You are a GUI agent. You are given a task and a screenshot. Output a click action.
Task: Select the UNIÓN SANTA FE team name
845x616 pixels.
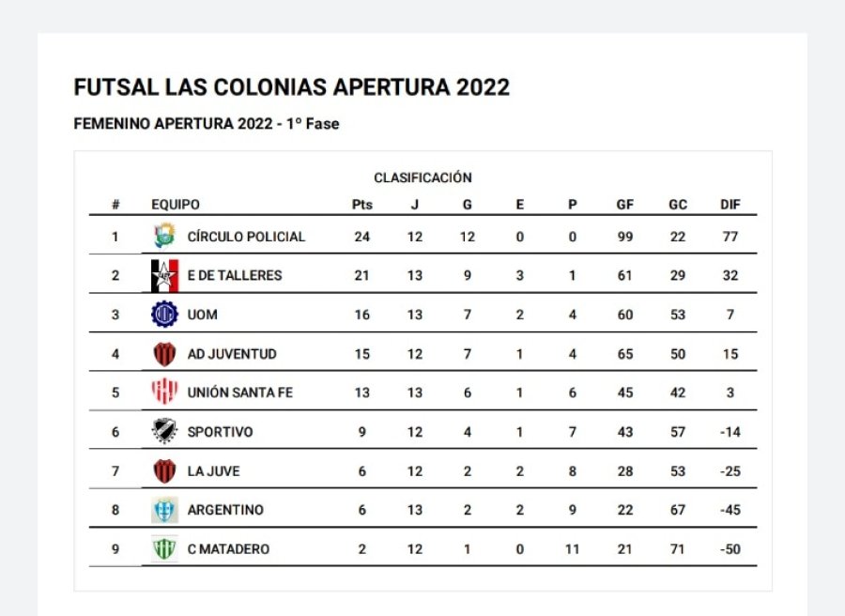point(239,393)
